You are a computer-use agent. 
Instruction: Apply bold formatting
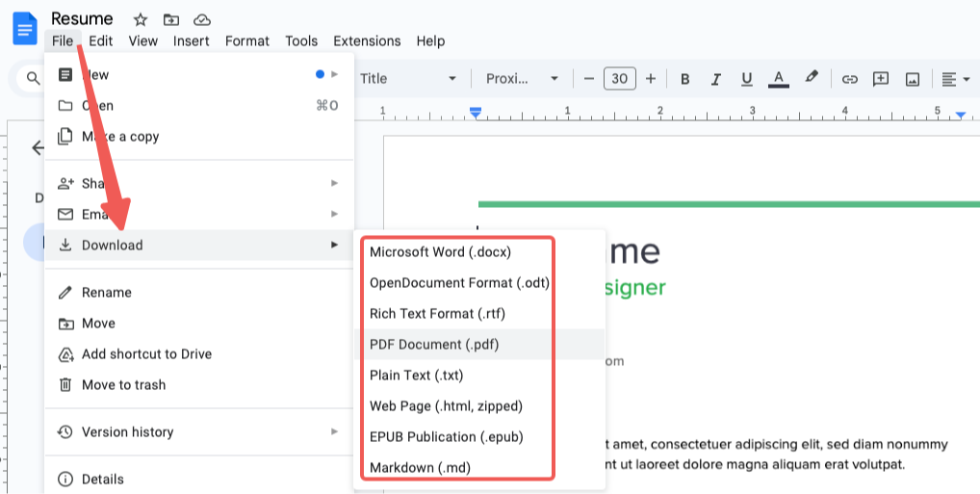685,79
